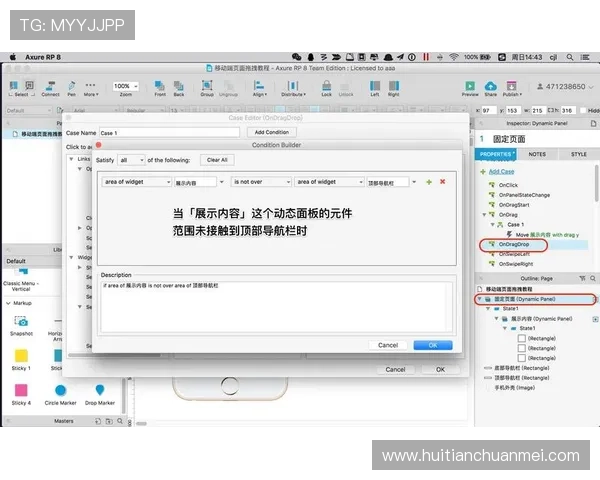Click the Back toolbar icon

click(x=179, y=88)
